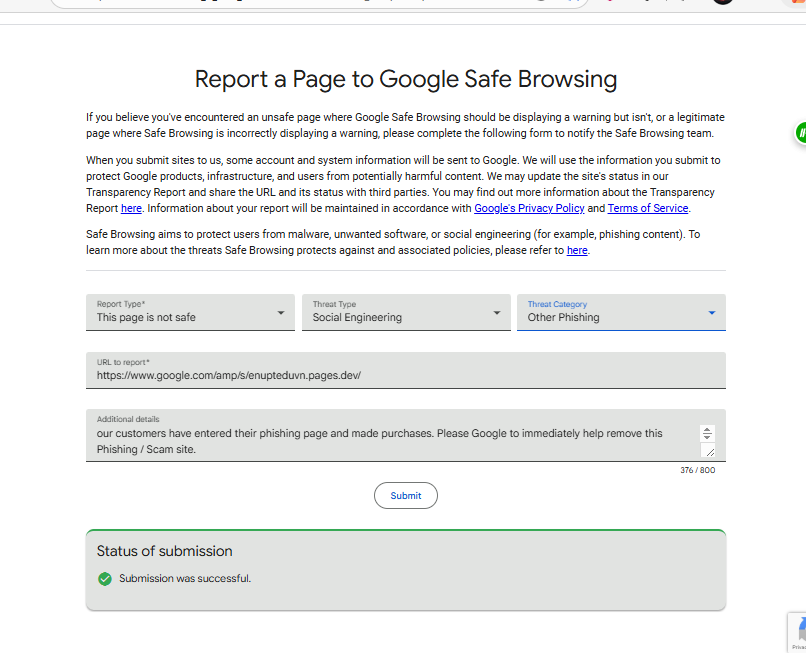This screenshot has width=806, height=653.
Task: Click the text area scroll stepper arrows
Action: tap(707, 433)
